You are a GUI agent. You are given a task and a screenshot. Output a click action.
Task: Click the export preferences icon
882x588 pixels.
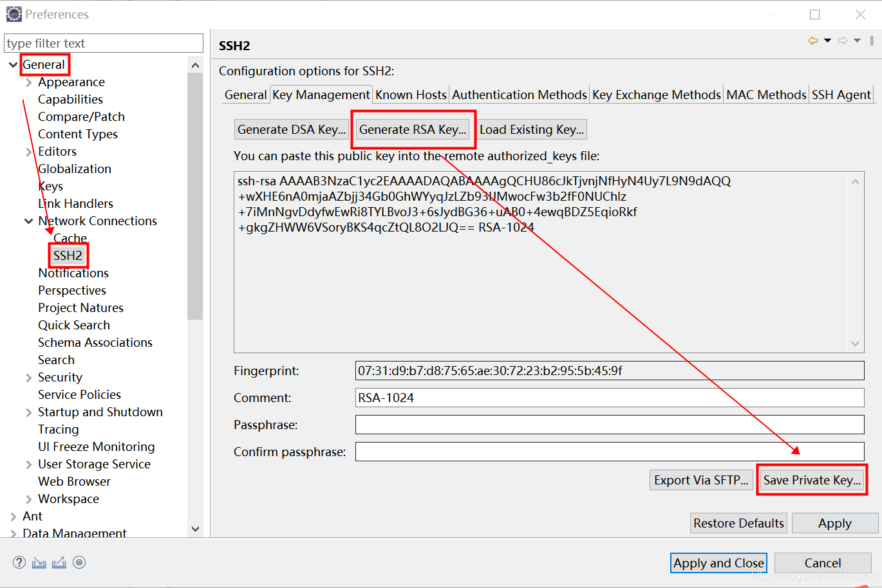[x=59, y=563]
